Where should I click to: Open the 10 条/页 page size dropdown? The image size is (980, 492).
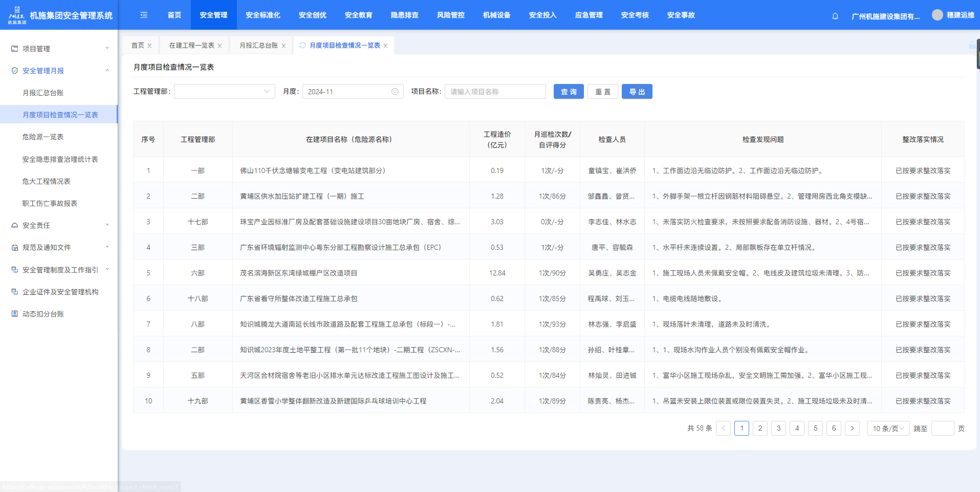point(888,429)
